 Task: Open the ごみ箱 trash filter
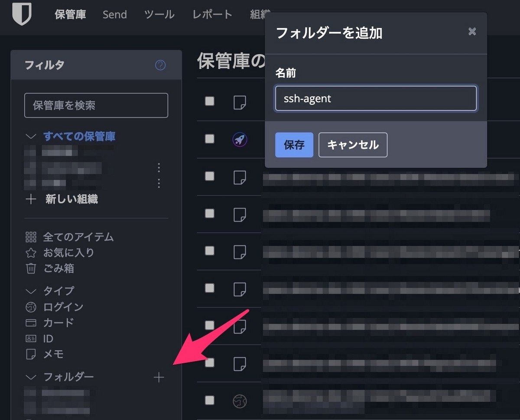tap(50, 268)
